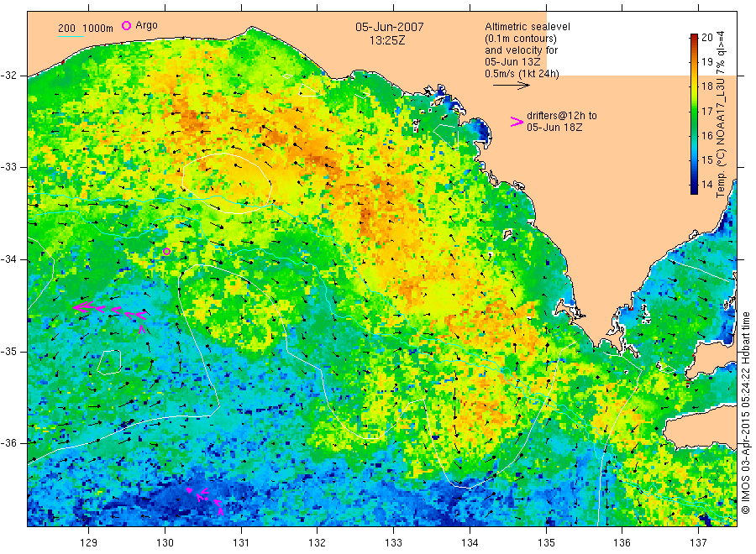756x554 pixels.
Task: Click the 0.5m/s velocity scale arrow
Action: point(511,86)
